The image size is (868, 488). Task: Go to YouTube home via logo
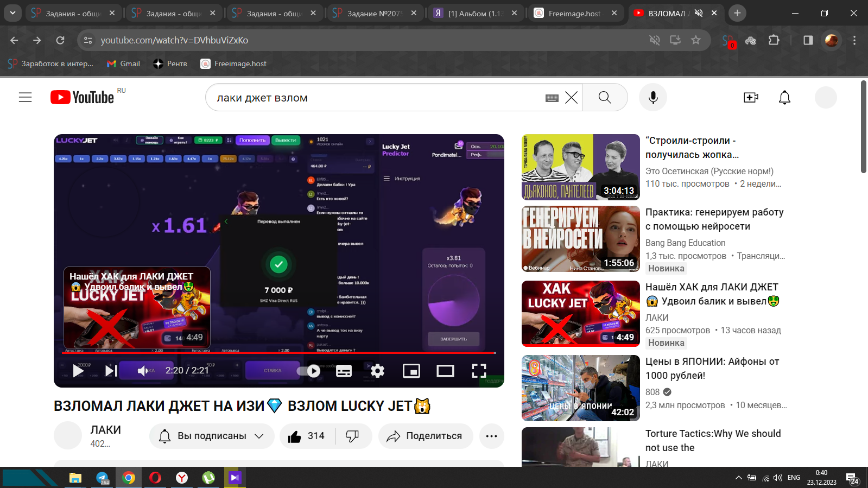[83, 97]
